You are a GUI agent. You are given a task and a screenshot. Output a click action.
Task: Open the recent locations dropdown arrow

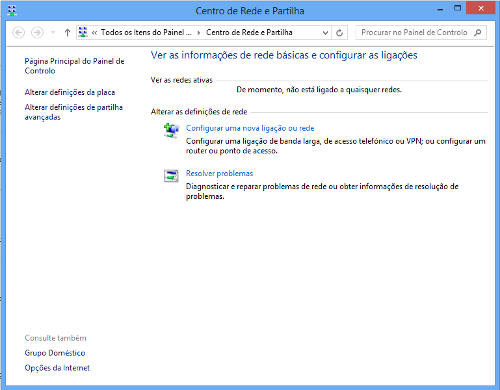(x=53, y=32)
